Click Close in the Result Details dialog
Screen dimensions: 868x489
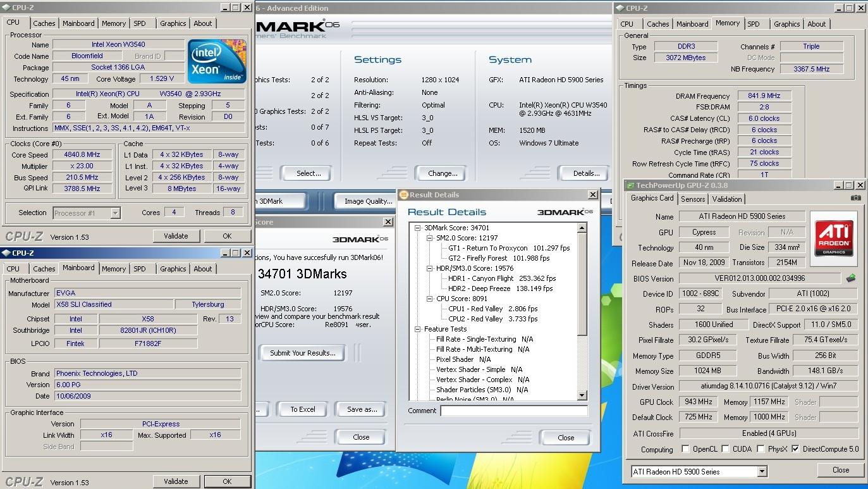click(x=566, y=437)
